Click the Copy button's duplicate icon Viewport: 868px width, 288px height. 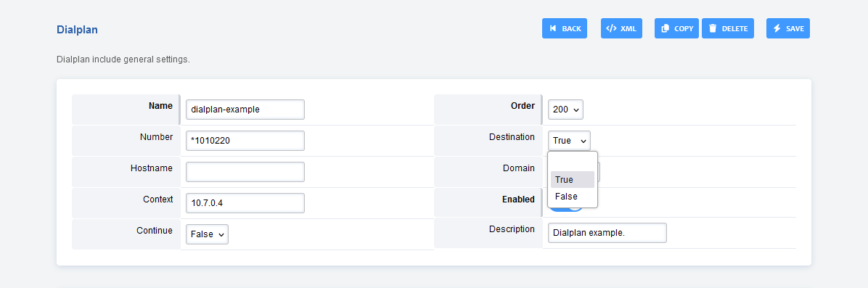tap(666, 28)
